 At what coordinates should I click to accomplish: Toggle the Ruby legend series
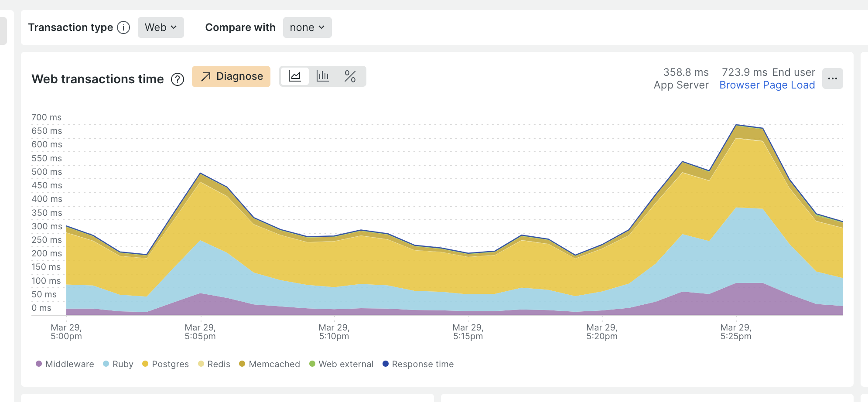click(118, 364)
